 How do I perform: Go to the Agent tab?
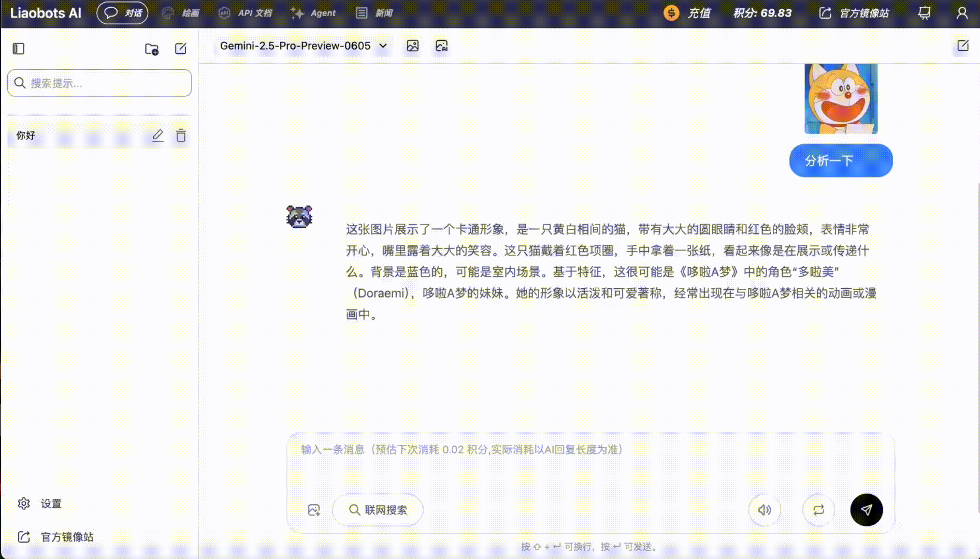coord(313,13)
